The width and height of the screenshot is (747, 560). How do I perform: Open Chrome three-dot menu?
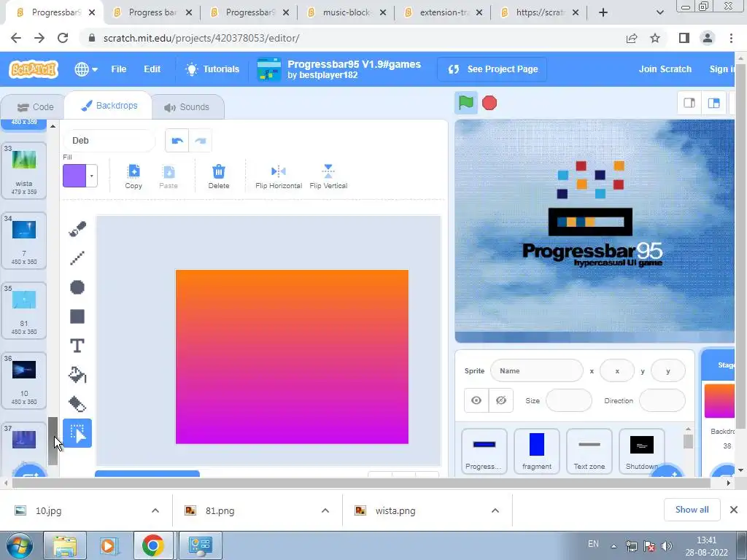[x=731, y=38]
